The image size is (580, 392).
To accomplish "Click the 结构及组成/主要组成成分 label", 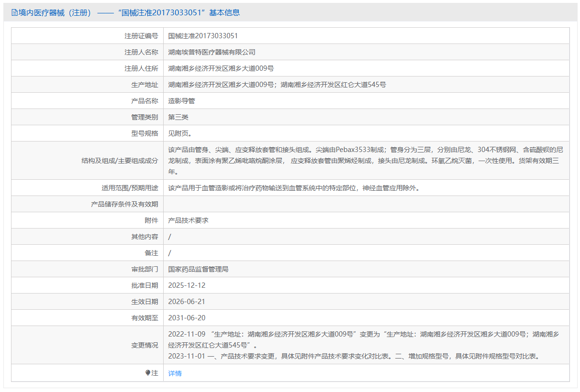I will pos(120,161).
